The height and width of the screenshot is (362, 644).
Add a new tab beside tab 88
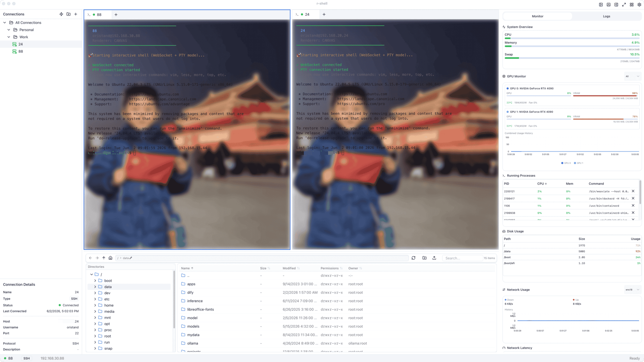point(116,14)
